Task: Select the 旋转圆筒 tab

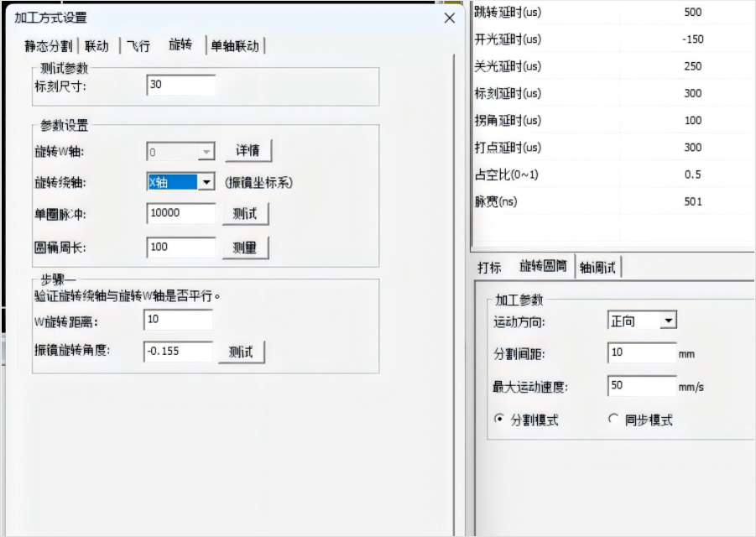Action: (x=543, y=266)
